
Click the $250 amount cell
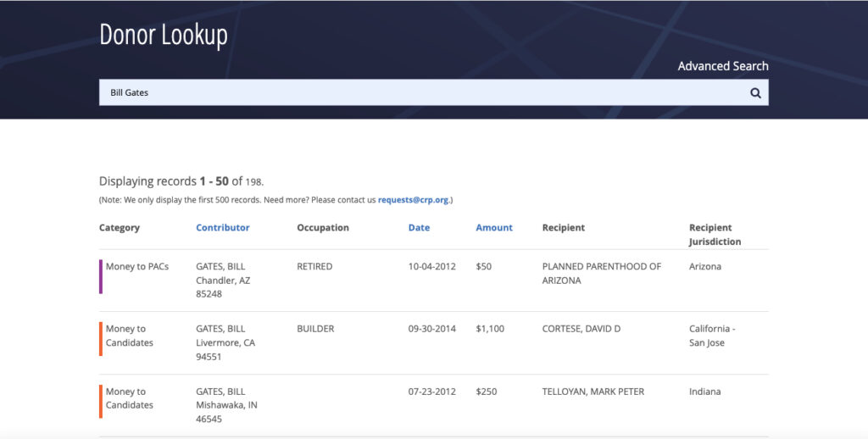487,392
